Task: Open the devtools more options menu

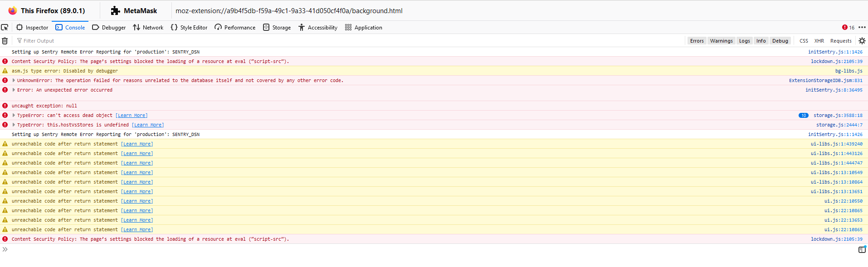Action: [862, 27]
